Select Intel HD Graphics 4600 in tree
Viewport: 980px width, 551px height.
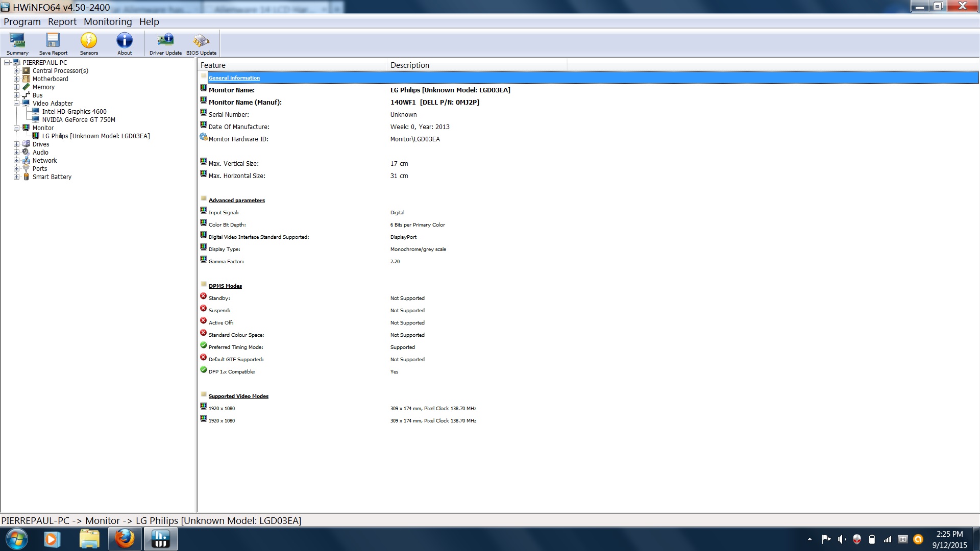(x=74, y=112)
